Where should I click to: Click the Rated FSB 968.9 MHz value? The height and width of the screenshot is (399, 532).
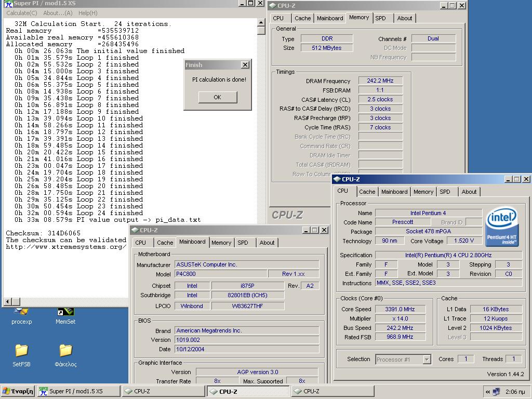pyautogui.click(x=400, y=337)
